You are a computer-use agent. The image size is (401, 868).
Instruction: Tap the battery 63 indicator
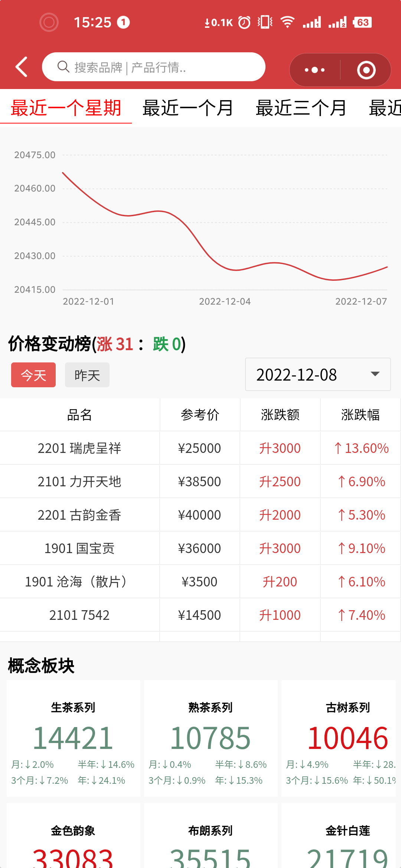coord(362,22)
